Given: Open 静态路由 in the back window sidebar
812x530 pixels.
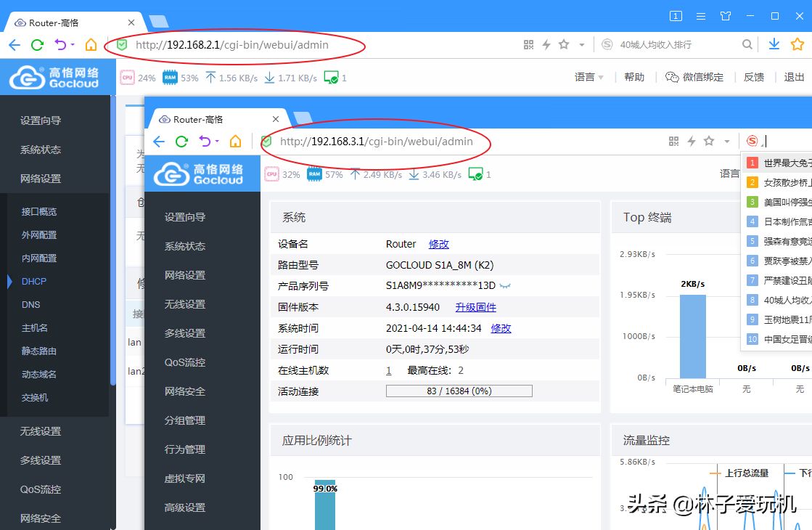Looking at the screenshot, I should coord(39,351).
